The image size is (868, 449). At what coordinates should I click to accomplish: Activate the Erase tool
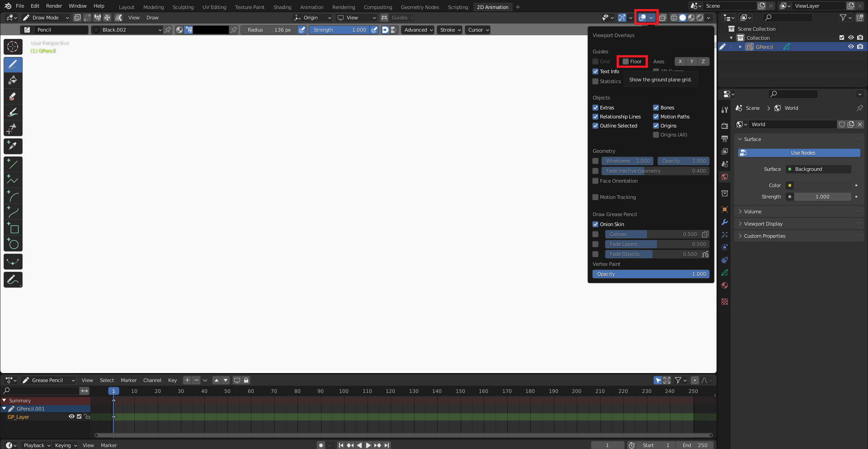(x=13, y=96)
